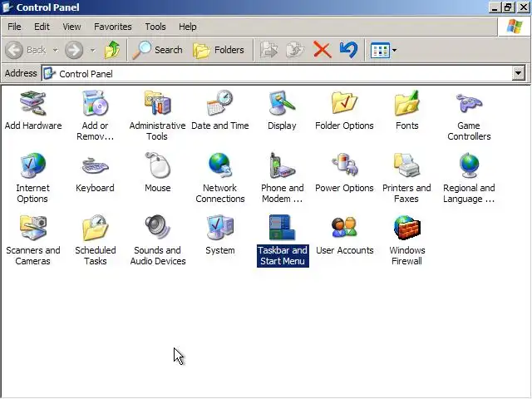Open the File menu
Screen dimensions: 532x399
(14, 27)
